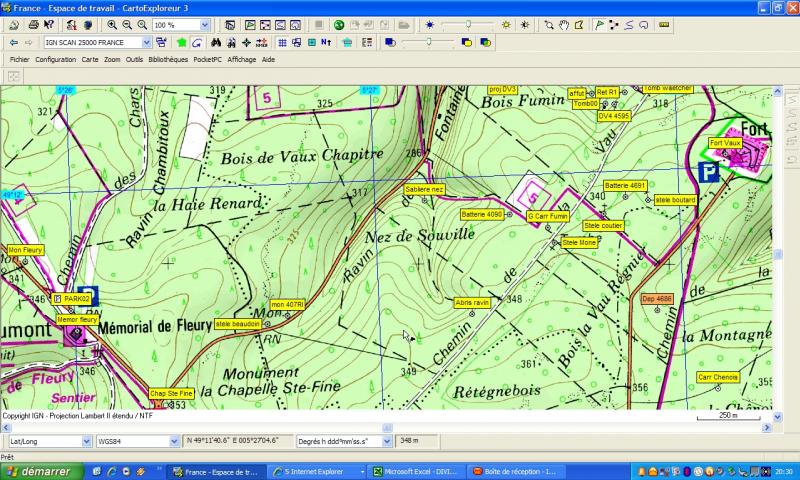This screenshot has width=800, height=480.
Task: Click the context help pointer icon
Action: [48, 24]
